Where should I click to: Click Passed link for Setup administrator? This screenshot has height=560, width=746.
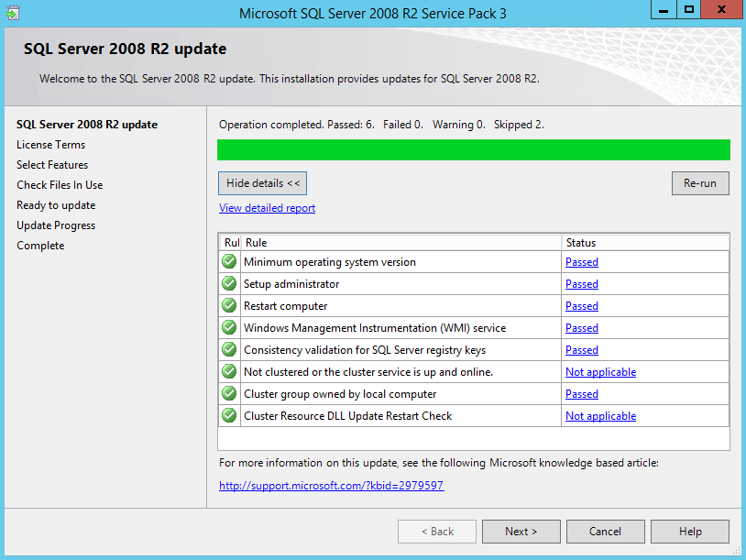[x=581, y=283]
